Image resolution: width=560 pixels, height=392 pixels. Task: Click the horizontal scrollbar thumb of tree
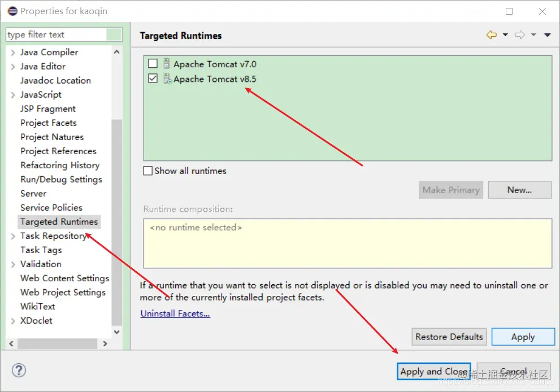click(x=58, y=344)
